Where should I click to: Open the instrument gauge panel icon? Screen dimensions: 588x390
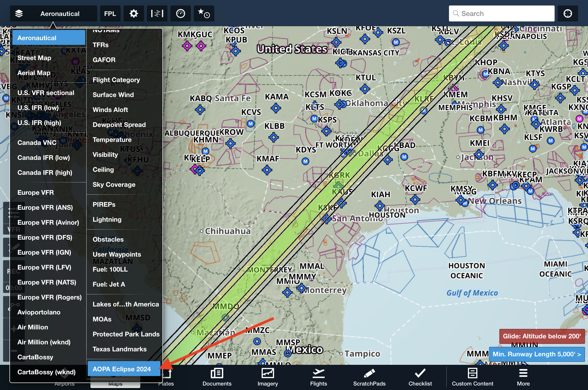181,13
